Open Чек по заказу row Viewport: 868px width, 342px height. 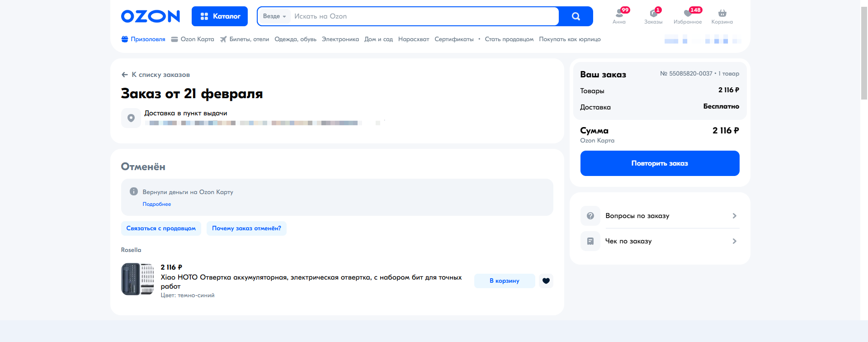tap(660, 241)
